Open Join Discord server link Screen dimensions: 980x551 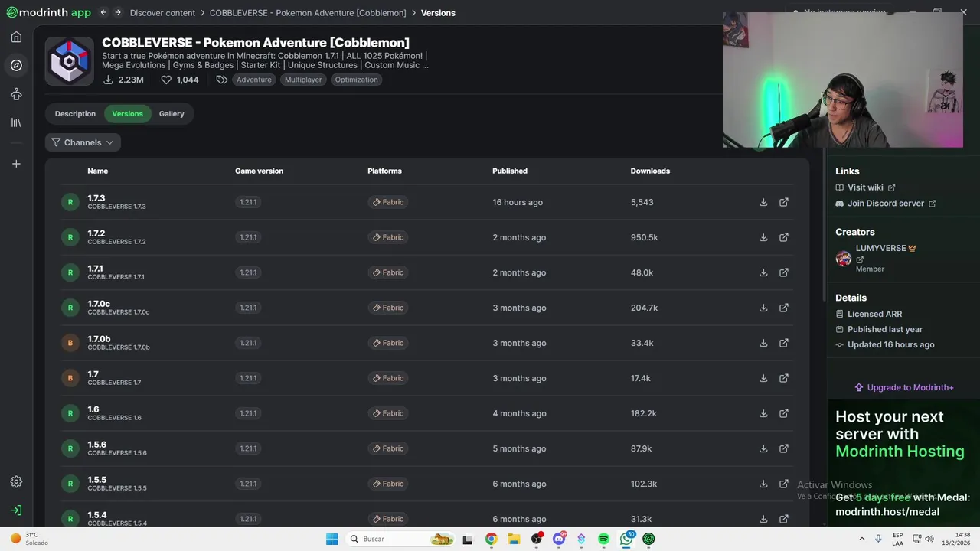point(886,204)
